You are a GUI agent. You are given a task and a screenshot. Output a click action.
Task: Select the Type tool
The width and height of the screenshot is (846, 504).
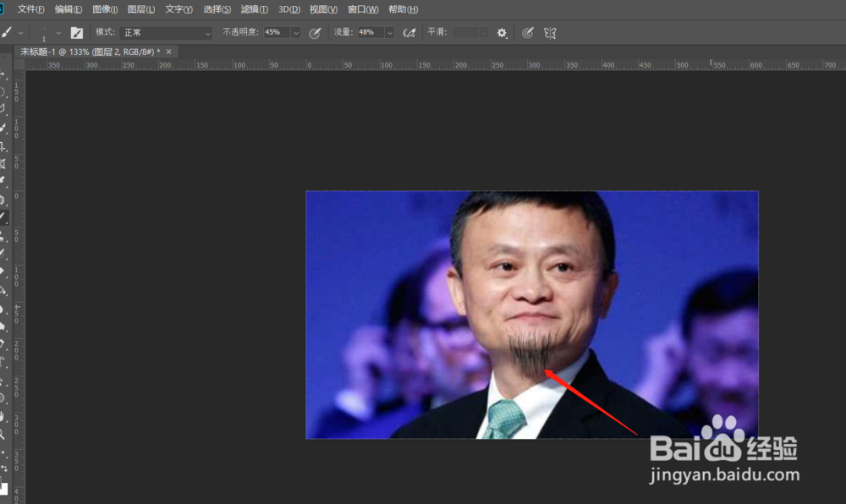[x=3, y=362]
